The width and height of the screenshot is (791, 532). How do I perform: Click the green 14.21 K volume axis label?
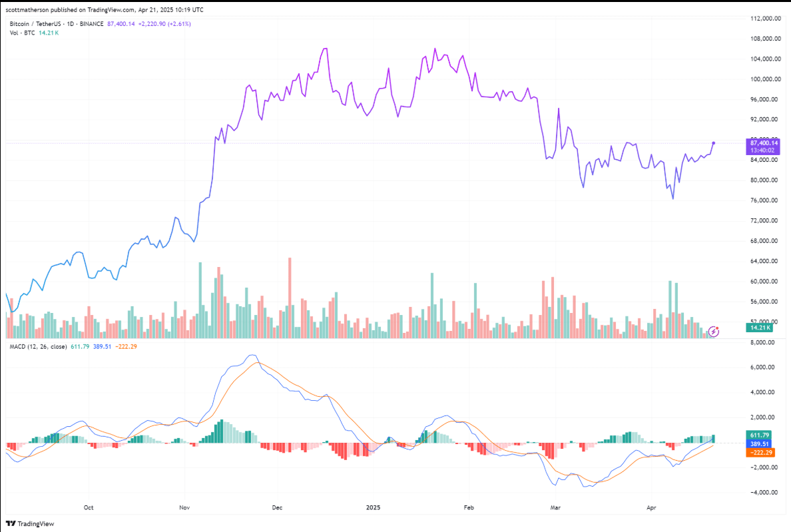(x=760, y=328)
